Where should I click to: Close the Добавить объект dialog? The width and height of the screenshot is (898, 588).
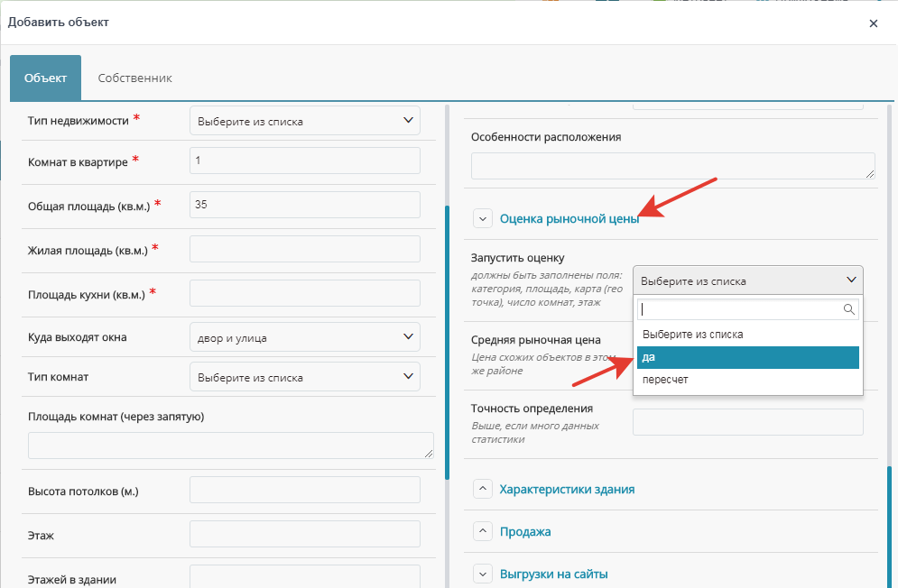pos(874,23)
